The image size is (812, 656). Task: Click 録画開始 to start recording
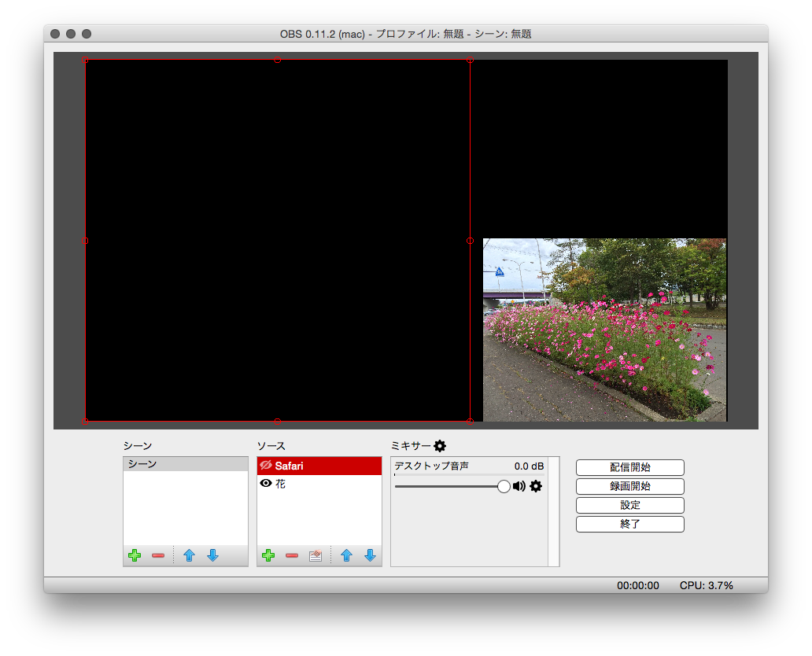coord(629,486)
